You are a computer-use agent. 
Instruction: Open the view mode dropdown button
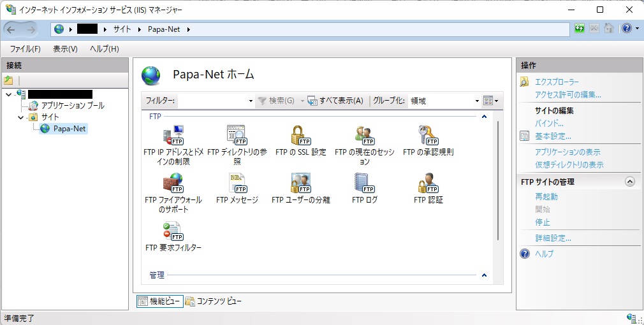(x=490, y=101)
